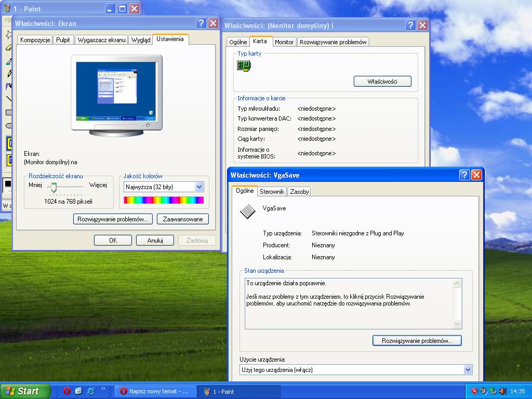Open the Kompozycje tab
The height and width of the screenshot is (399, 532).
coord(35,40)
